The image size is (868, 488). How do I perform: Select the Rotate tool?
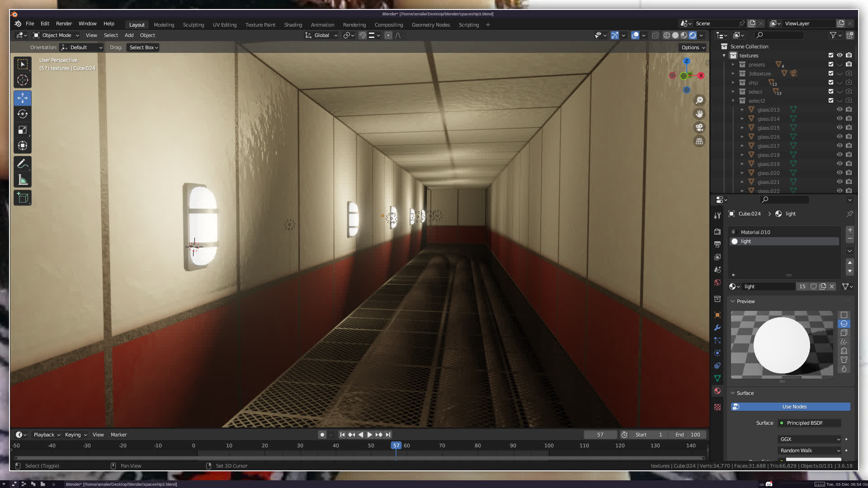click(23, 114)
